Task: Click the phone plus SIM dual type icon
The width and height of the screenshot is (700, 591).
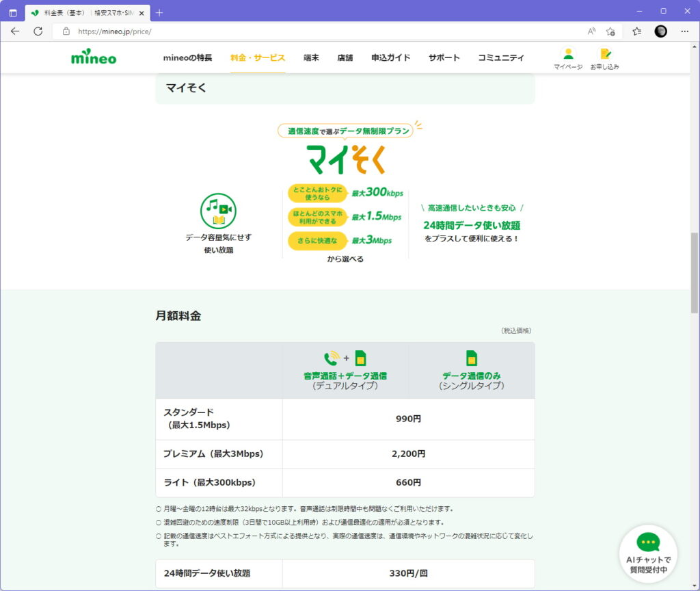Action: 345,358
